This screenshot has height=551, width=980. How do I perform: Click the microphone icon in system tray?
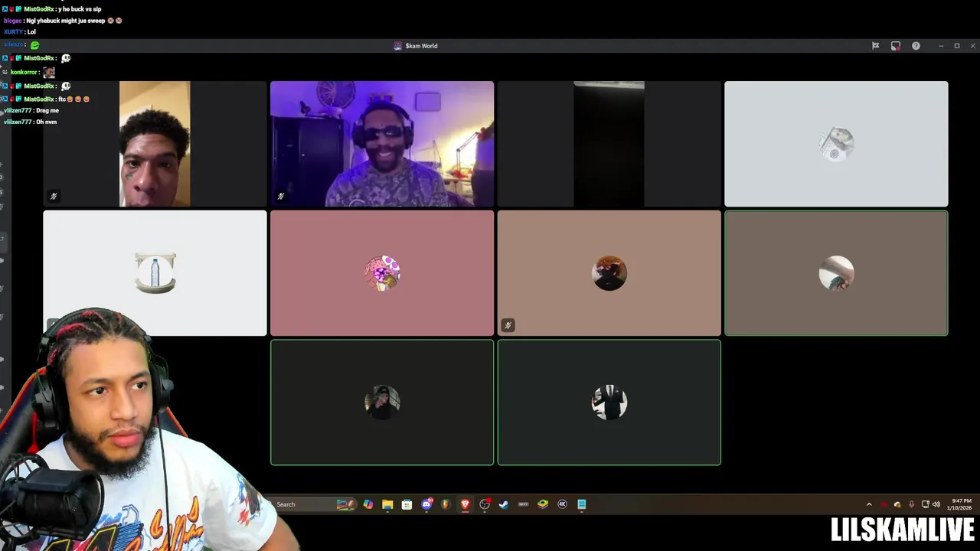click(x=911, y=504)
